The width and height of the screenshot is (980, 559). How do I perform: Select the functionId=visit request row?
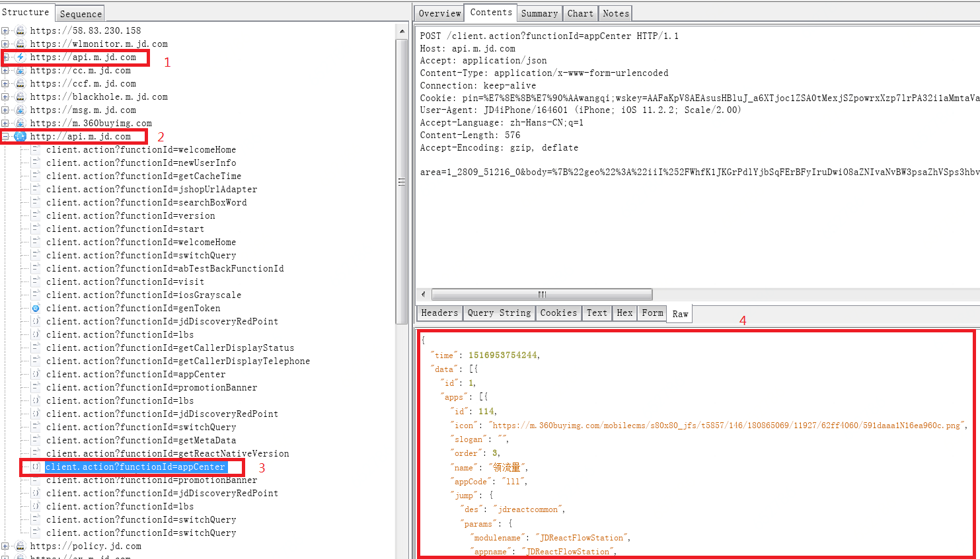click(x=125, y=281)
